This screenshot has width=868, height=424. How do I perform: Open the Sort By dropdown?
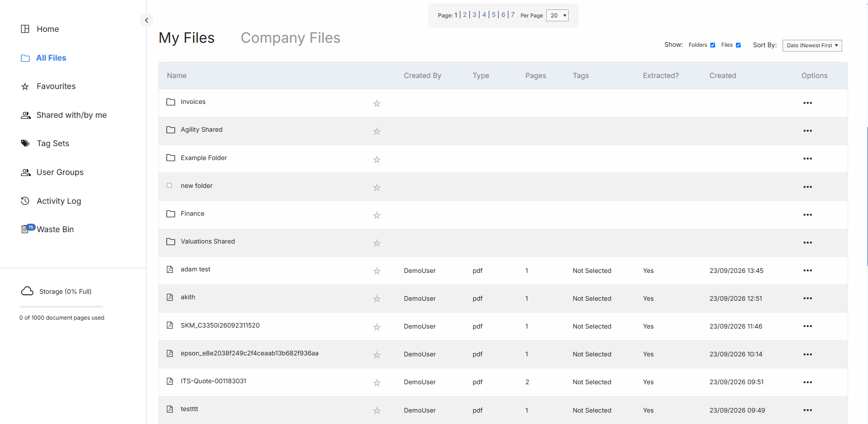[x=812, y=45]
